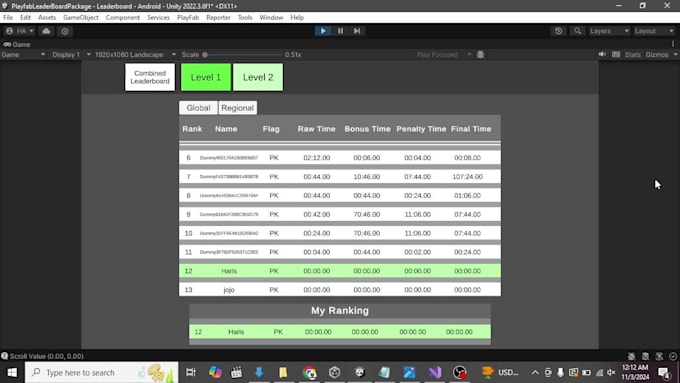Pause the game with Pause button

[340, 31]
